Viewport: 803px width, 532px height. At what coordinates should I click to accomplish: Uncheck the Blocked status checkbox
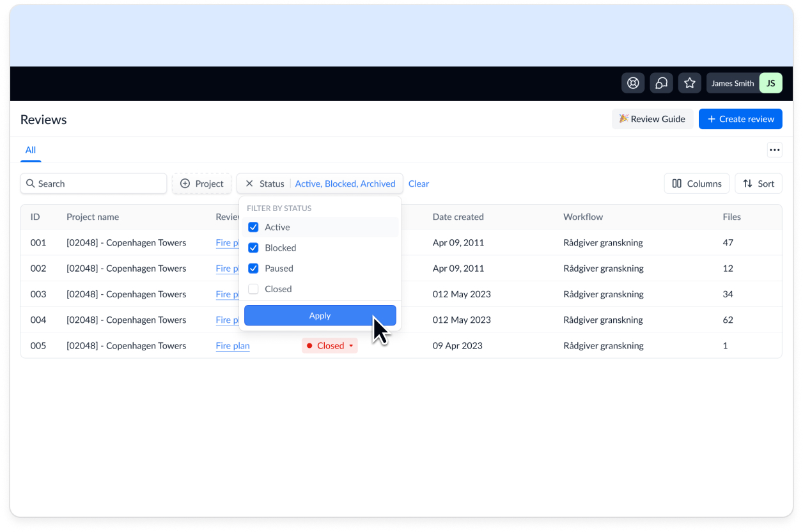pos(253,247)
